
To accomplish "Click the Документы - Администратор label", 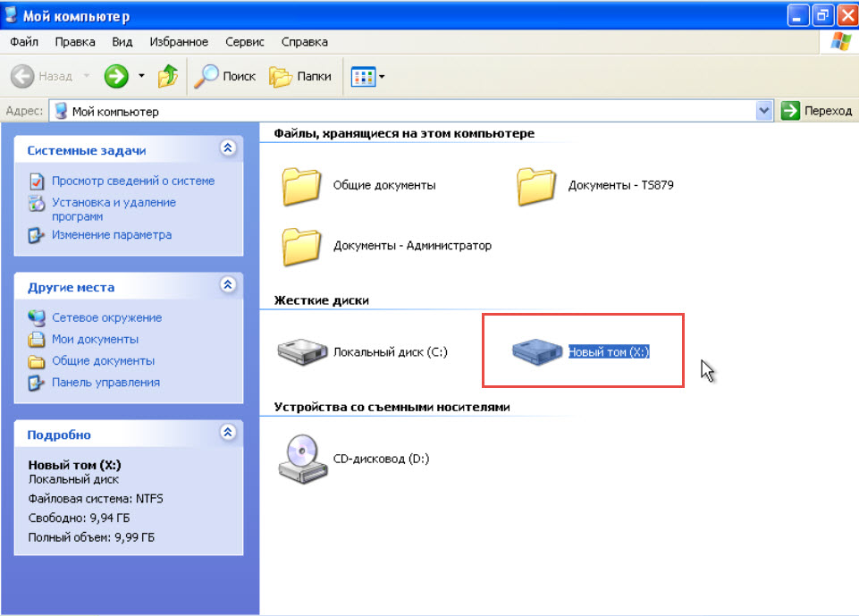I will [413, 246].
